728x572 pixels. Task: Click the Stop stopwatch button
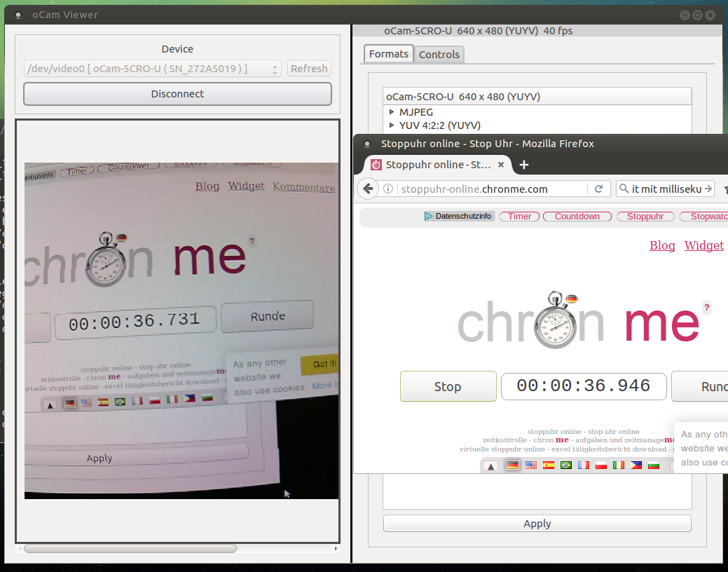pos(448,386)
